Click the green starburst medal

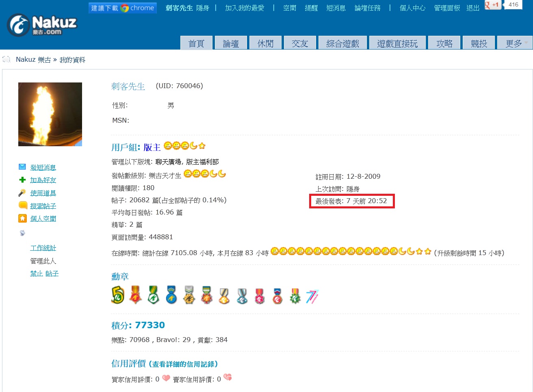click(295, 296)
